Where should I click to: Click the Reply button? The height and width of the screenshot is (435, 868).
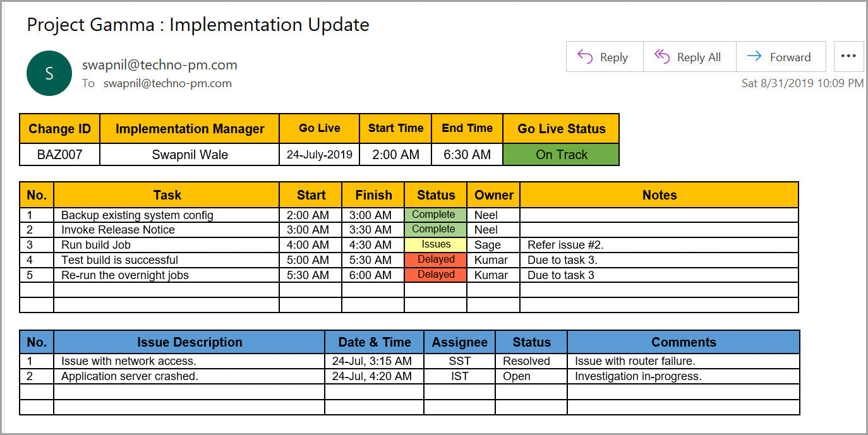click(604, 56)
